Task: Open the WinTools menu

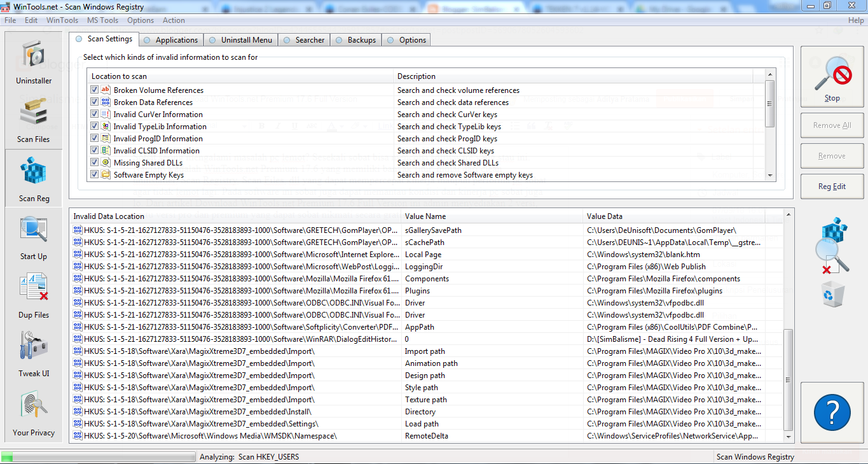Action: click(x=62, y=20)
